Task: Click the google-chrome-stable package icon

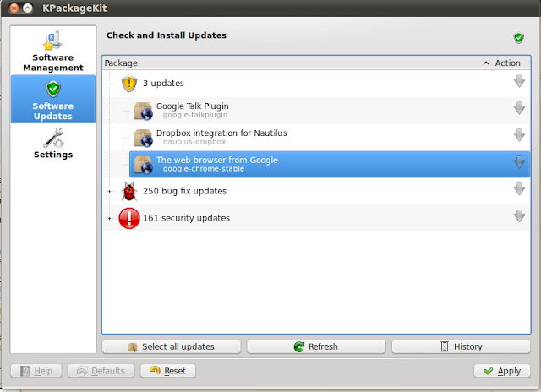Action: point(143,165)
